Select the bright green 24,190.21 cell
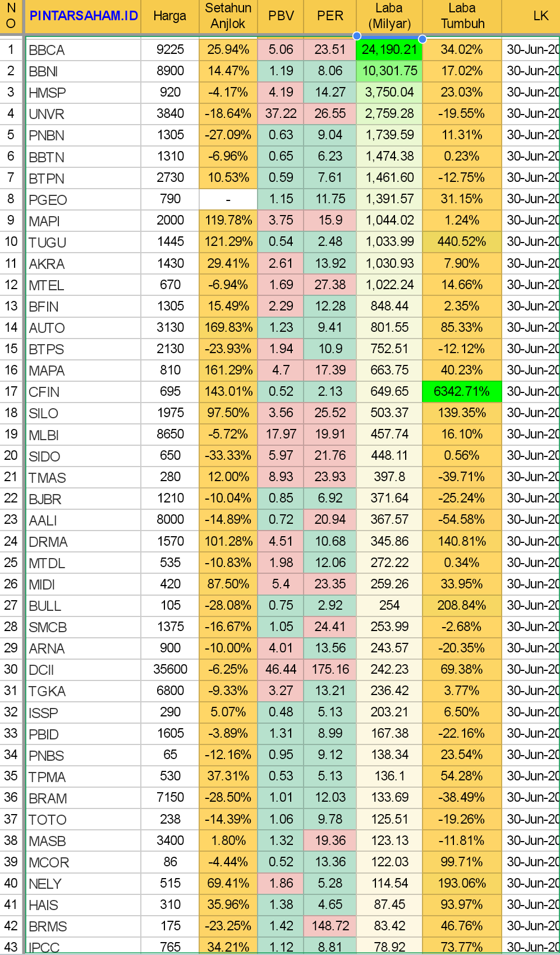This screenshot has height=955, width=560. tap(389, 50)
